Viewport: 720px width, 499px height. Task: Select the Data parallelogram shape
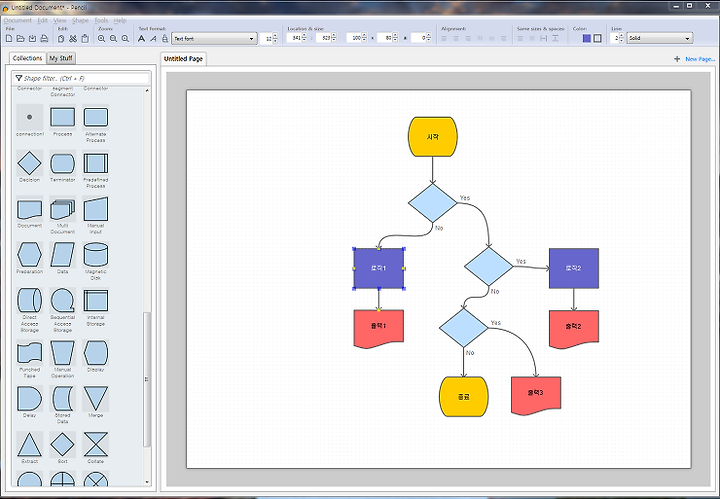coord(62,255)
